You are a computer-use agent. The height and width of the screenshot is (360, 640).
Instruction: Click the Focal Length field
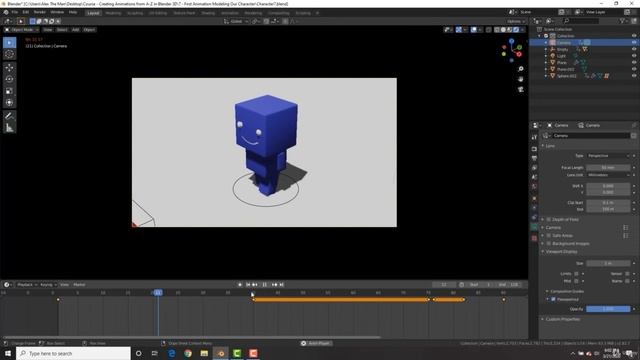[x=608, y=168]
